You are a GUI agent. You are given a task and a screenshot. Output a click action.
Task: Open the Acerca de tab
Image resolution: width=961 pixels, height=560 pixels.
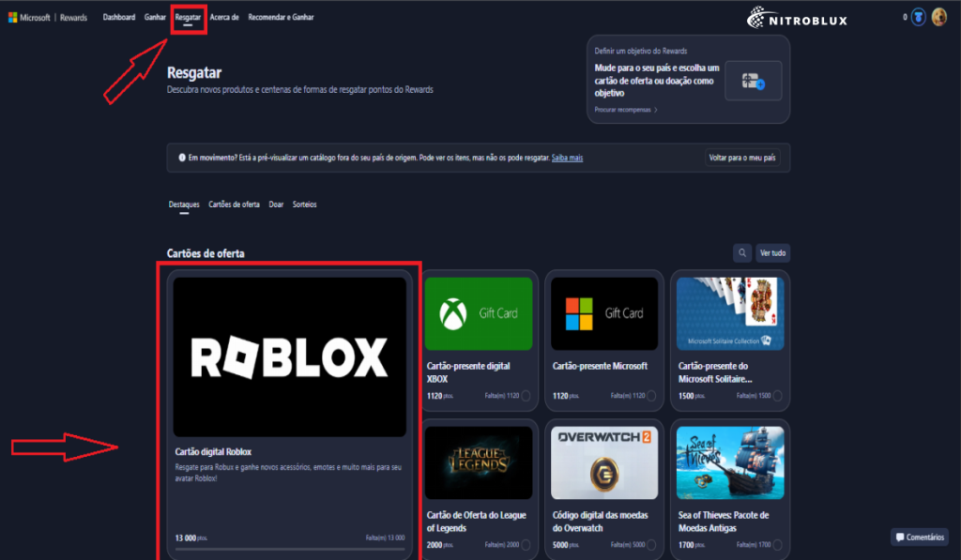pos(224,17)
